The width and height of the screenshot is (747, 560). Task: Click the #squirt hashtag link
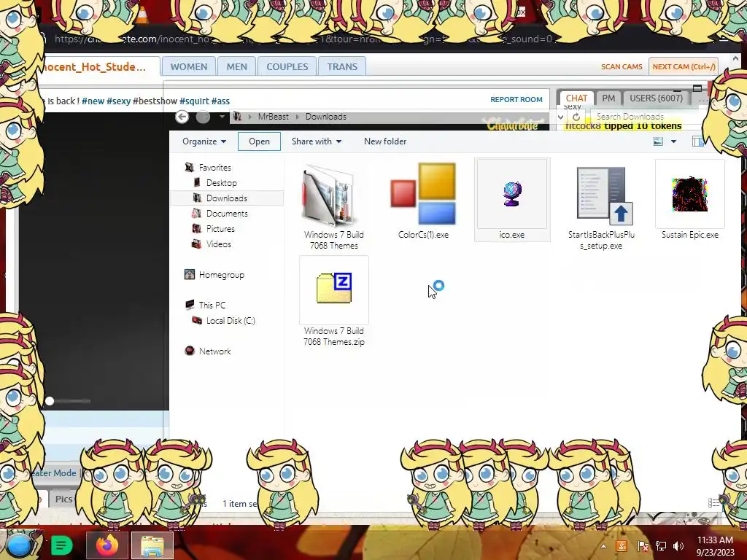click(x=194, y=101)
